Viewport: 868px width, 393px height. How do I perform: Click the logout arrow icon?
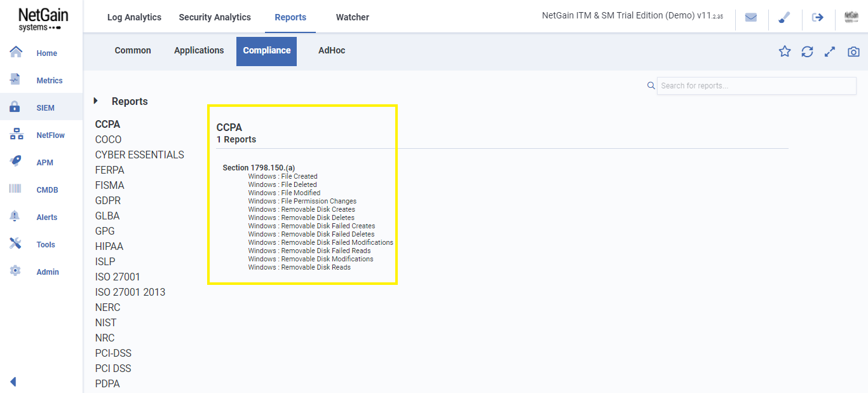pyautogui.click(x=818, y=17)
